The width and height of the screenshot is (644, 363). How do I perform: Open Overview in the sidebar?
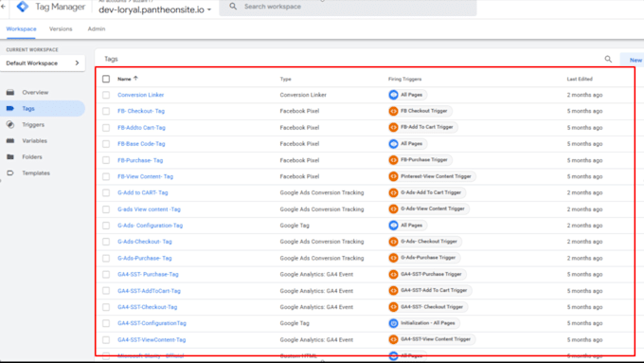click(x=35, y=92)
